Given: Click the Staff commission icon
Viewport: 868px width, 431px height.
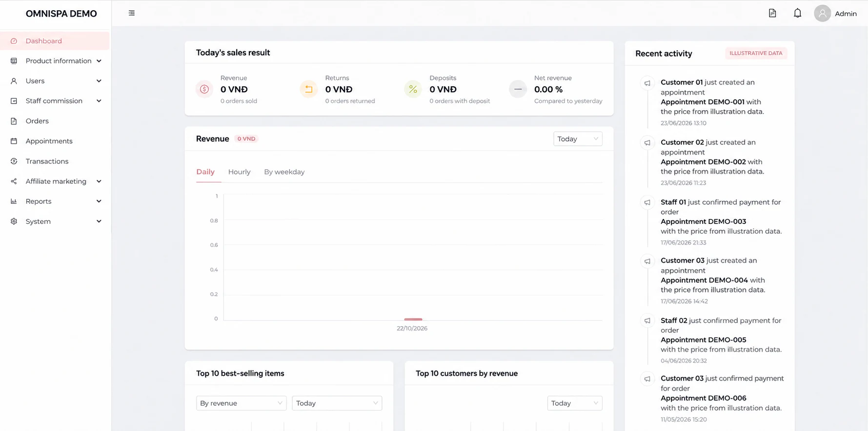Looking at the screenshot, I should 14,101.
